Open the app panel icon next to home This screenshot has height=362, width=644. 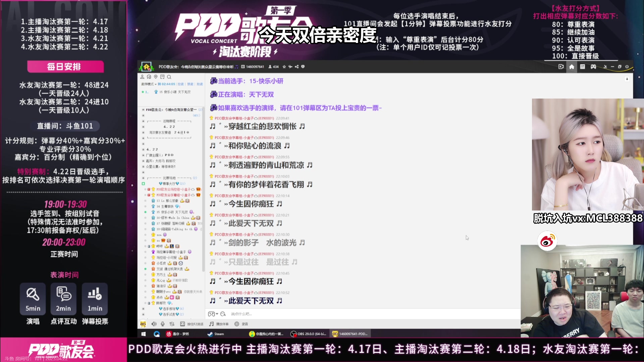(583, 67)
